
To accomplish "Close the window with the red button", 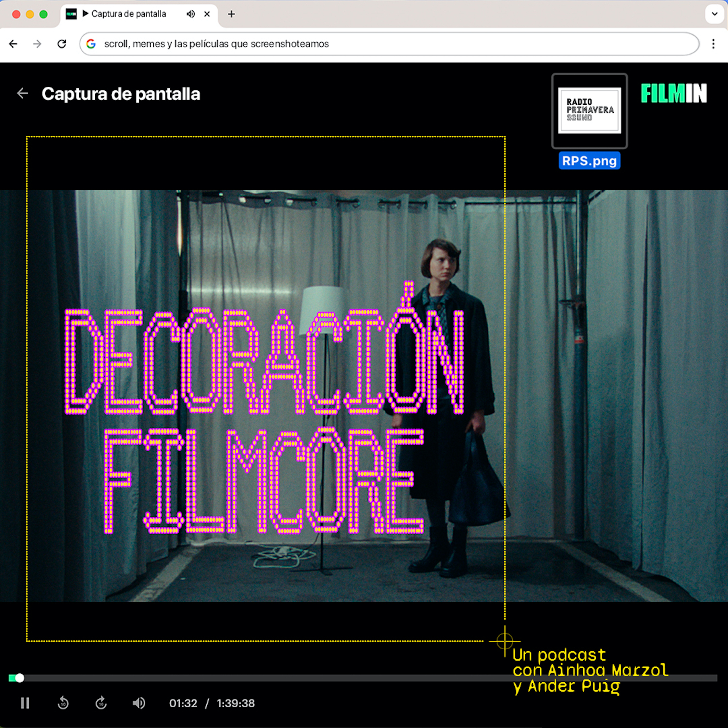I will (16, 14).
